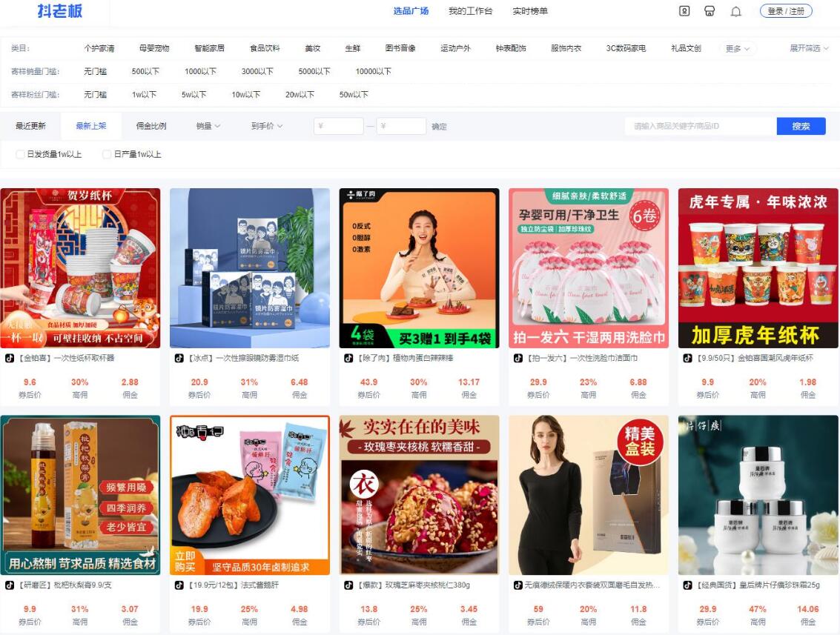This screenshot has height=635, width=840.
Task: Open the 精美盒装 thermal underwear thumbnail
Action: tap(589, 495)
